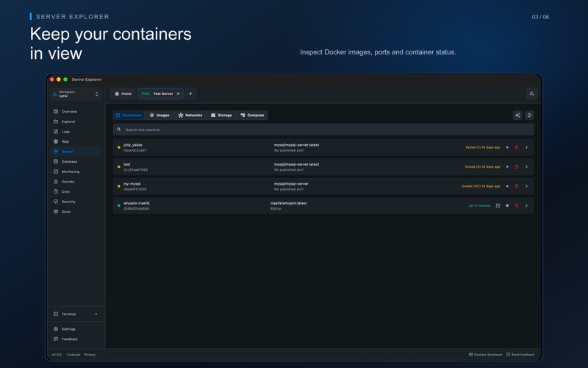This screenshot has width=588, height=368.
Task: Expand whoami-traefik container details chevron
Action: coord(526,206)
